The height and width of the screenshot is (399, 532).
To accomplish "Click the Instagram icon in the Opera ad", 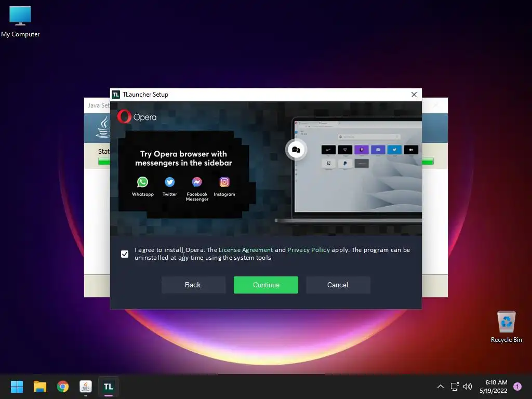I will 224,182.
